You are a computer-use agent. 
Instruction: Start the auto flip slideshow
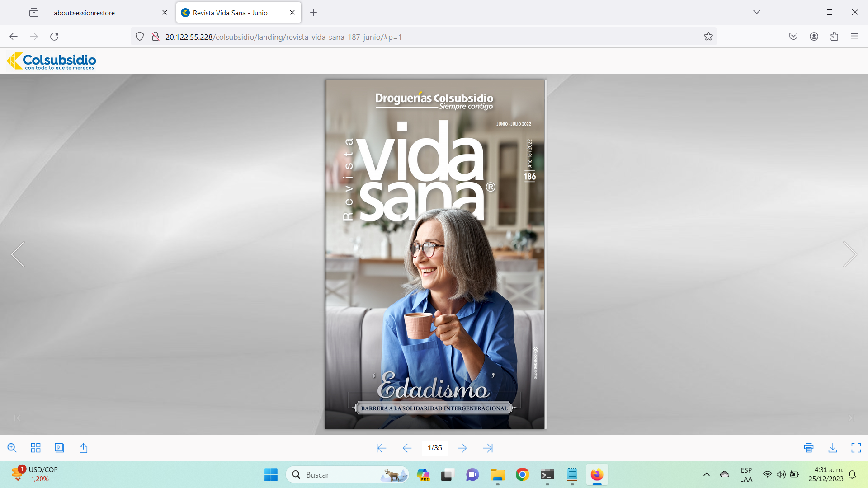59,448
